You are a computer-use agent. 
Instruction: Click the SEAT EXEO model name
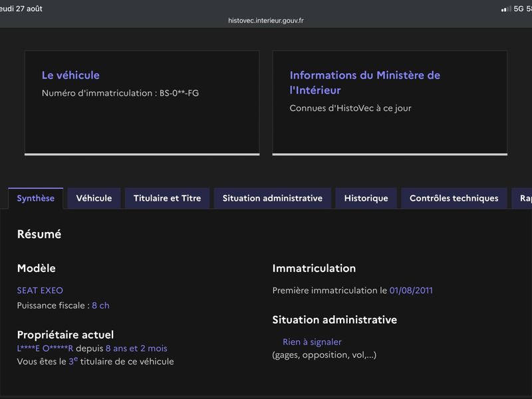pyautogui.click(x=40, y=291)
